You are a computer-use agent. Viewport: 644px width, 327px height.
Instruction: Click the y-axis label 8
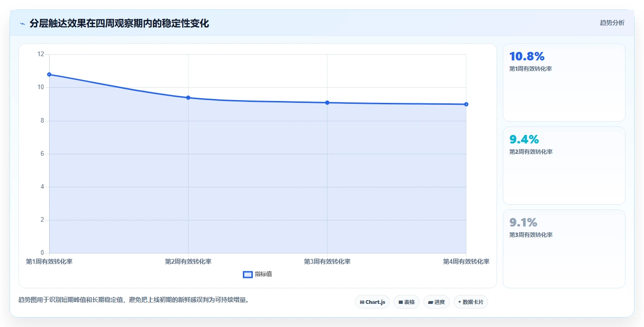click(x=42, y=121)
